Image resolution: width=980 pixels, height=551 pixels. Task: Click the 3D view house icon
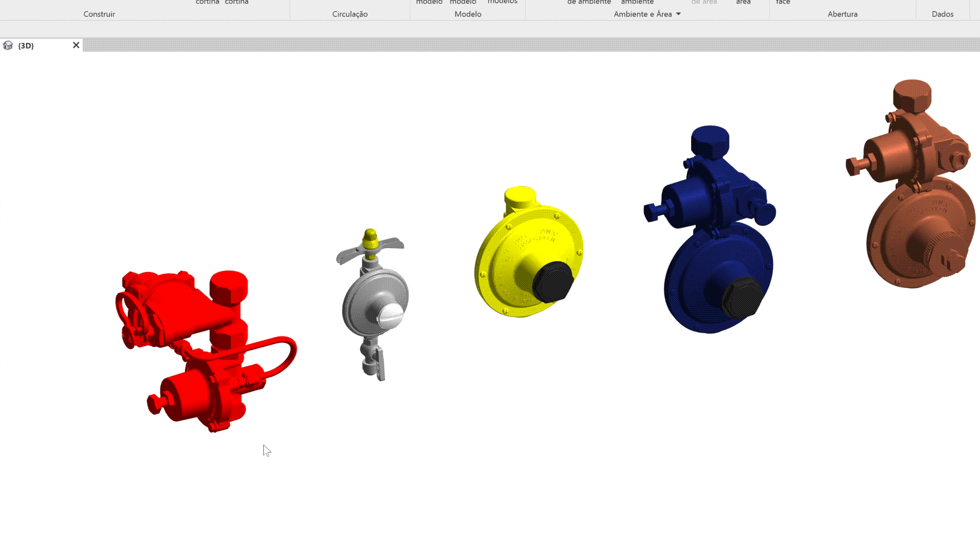(x=8, y=45)
